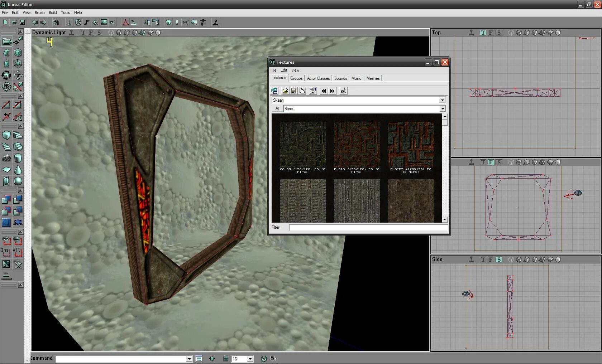Collapse the clipping tools toolbox section arrow
602x364 pixels.
point(21,96)
